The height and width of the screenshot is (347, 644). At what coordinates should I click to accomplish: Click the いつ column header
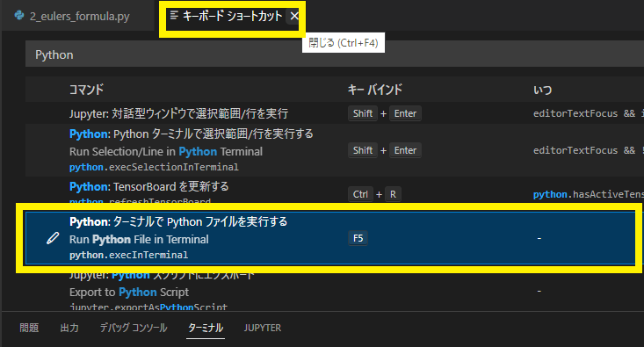pyautogui.click(x=543, y=90)
